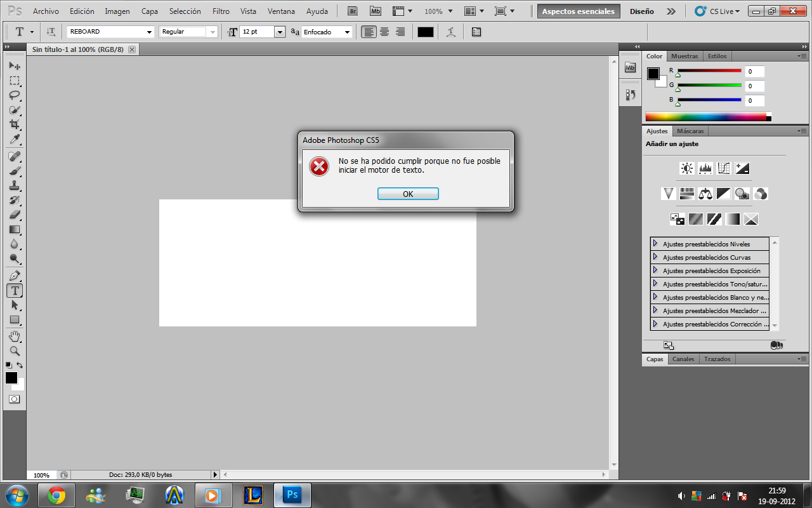Select the Blur tool
Viewport: 812px width, 508px height.
14,244
